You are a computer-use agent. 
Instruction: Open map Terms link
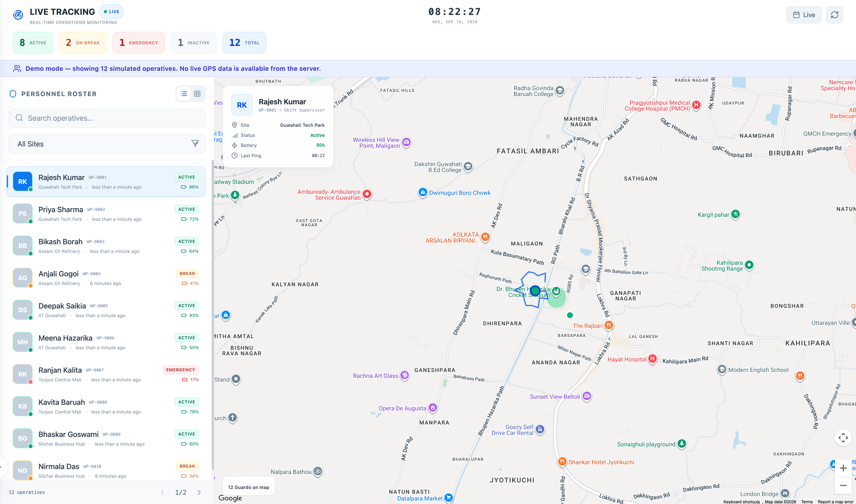(x=807, y=502)
